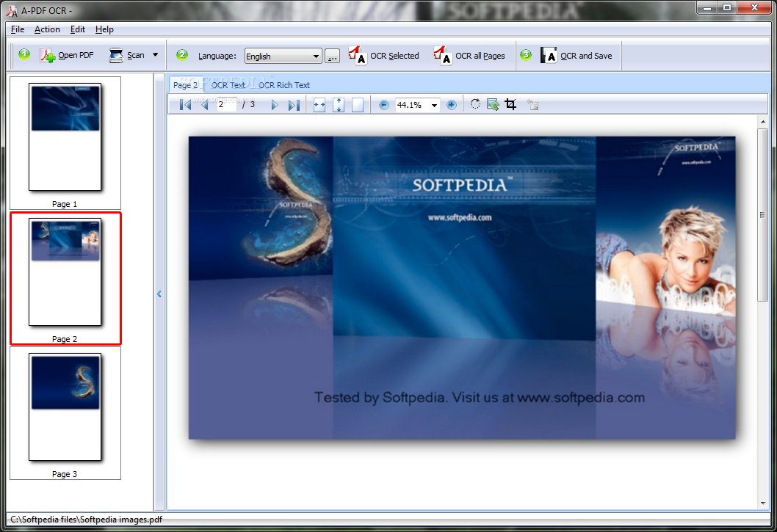Click OCR all Pages
Image resolution: width=777 pixels, height=532 pixels.
[x=469, y=56]
